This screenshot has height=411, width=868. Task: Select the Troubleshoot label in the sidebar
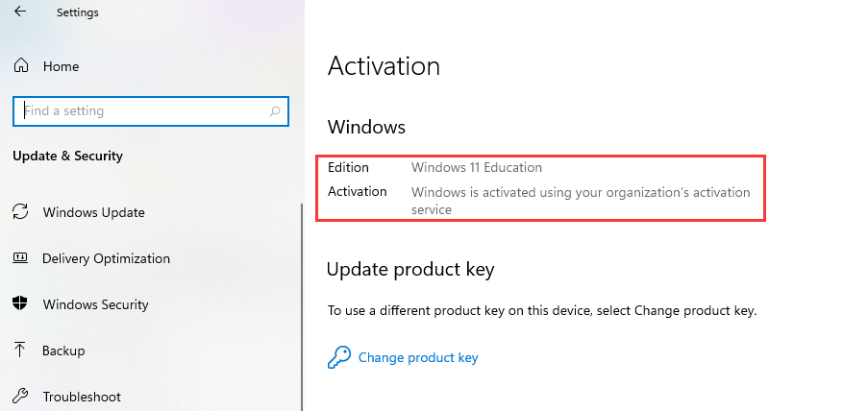(82, 397)
